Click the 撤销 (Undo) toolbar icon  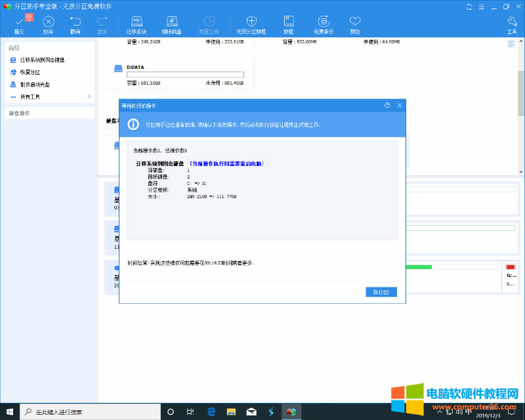click(75, 24)
